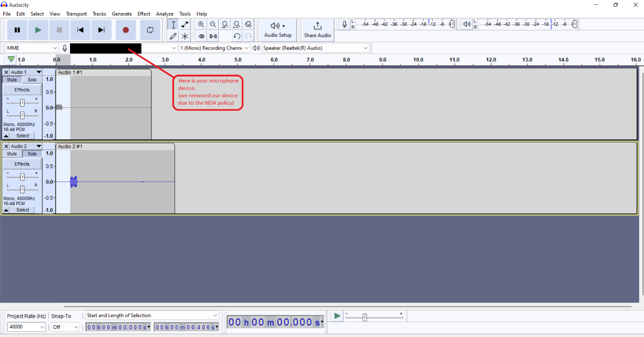Open the Snap-To Off dropdown
Viewport: 644px width, 337px height.
pyautogui.click(x=65, y=327)
